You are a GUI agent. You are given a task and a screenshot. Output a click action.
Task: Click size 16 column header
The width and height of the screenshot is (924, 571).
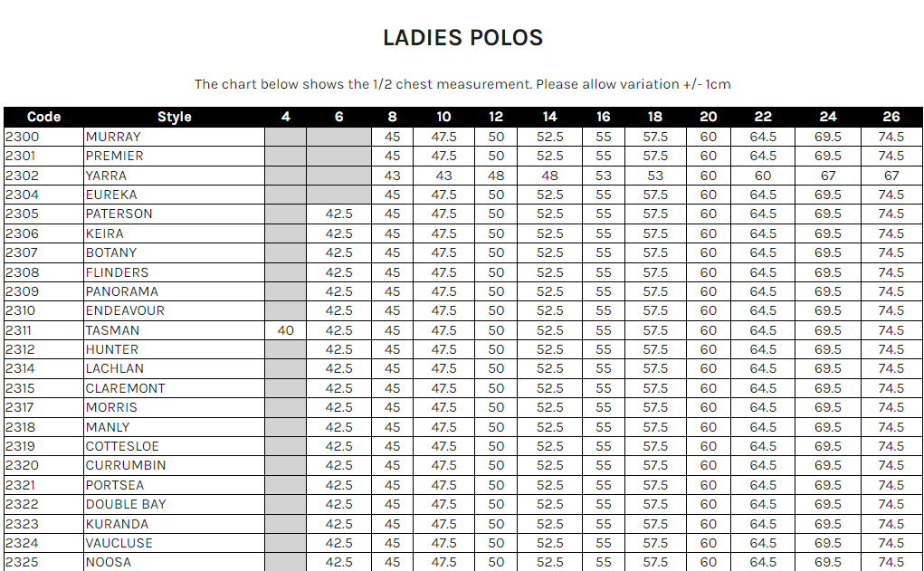[603, 117]
